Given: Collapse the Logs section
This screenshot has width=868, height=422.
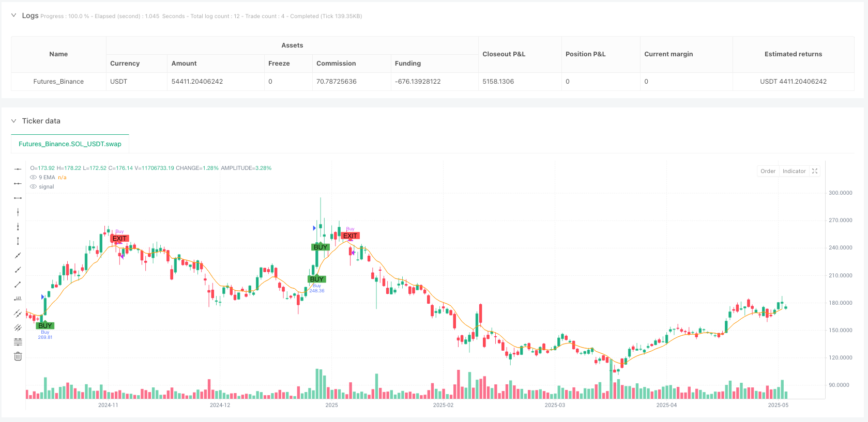Looking at the screenshot, I should click(13, 15).
